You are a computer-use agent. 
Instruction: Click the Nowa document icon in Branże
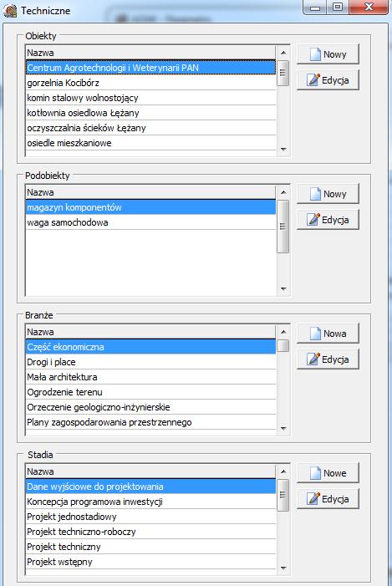(x=315, y=334)
